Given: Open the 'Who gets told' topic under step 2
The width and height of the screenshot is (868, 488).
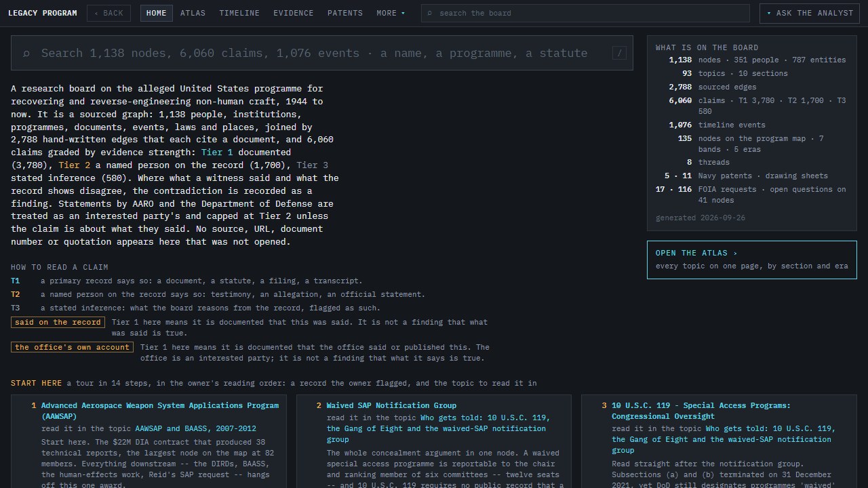Looking at the screenshot, I should click(x=438, y=428).
